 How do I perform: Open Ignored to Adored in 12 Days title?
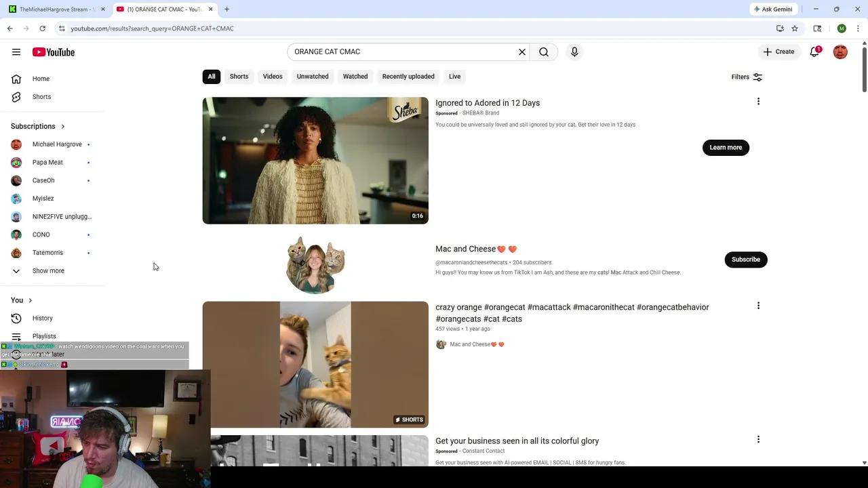488,103
